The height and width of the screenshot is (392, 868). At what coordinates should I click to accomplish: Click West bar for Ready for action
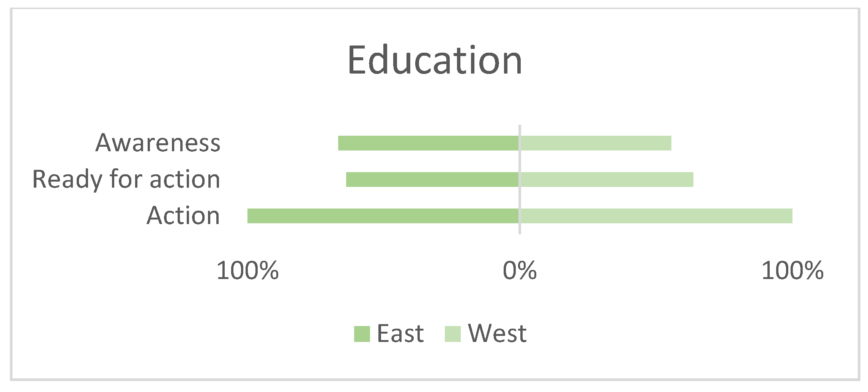click(x=607, y=180)
